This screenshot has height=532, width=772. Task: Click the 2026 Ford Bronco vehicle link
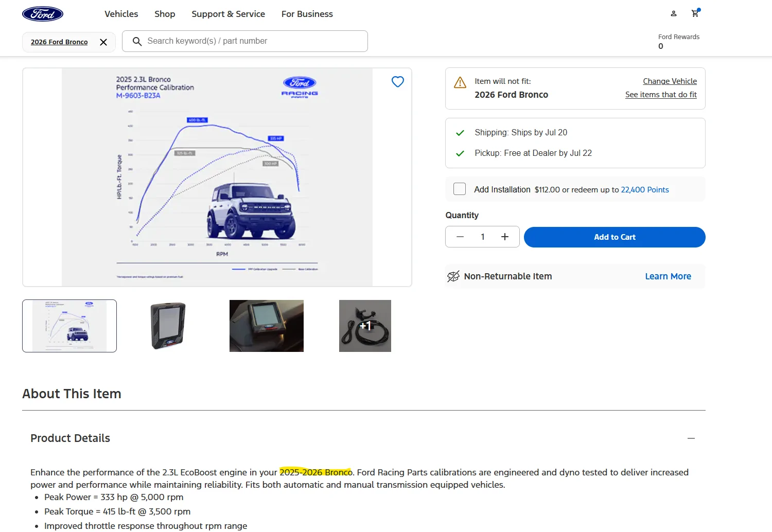[x=59, y=42]
